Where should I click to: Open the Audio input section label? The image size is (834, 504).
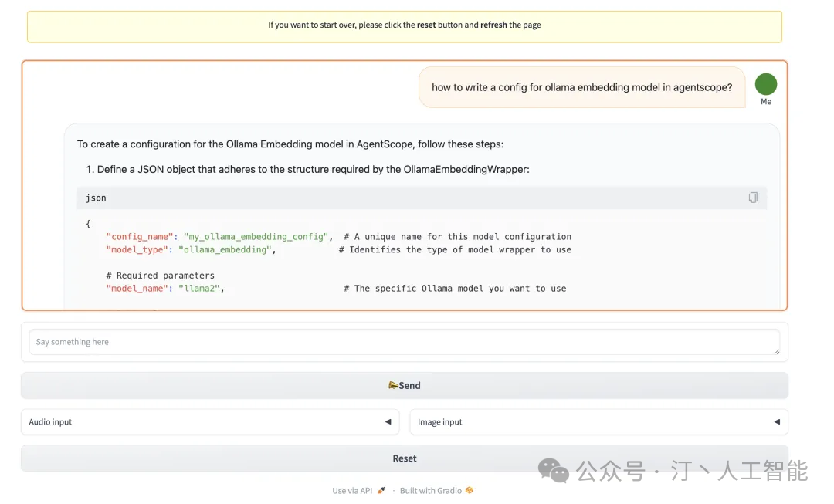[x=50, y=422]
